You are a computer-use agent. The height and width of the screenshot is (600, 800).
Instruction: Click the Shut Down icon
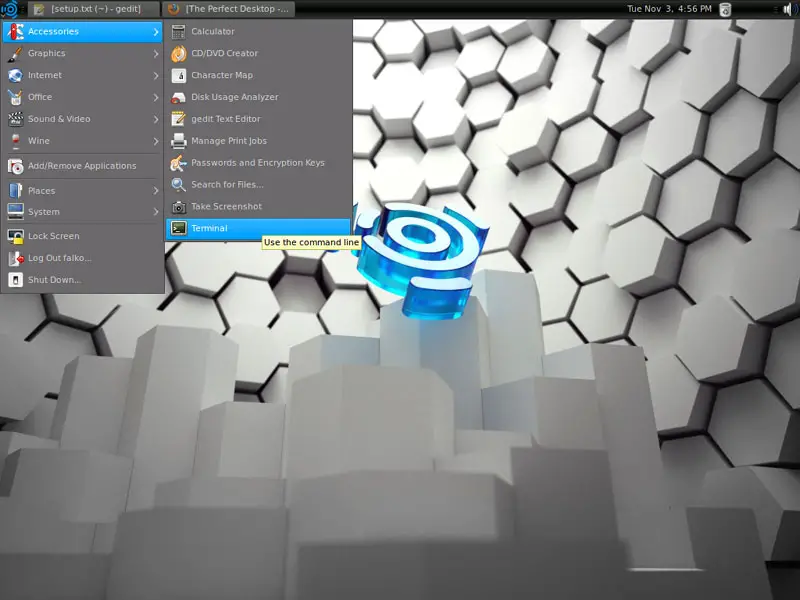coord(15,280)
